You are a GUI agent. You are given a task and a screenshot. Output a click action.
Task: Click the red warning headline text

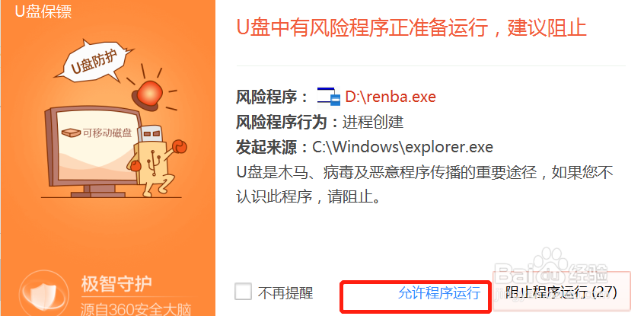(412, 27)
